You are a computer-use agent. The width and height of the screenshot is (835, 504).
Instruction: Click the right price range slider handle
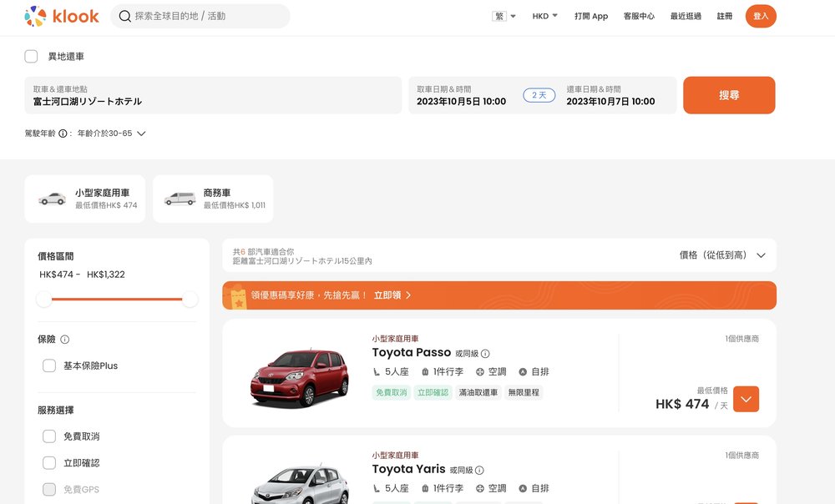coord(190,299)
